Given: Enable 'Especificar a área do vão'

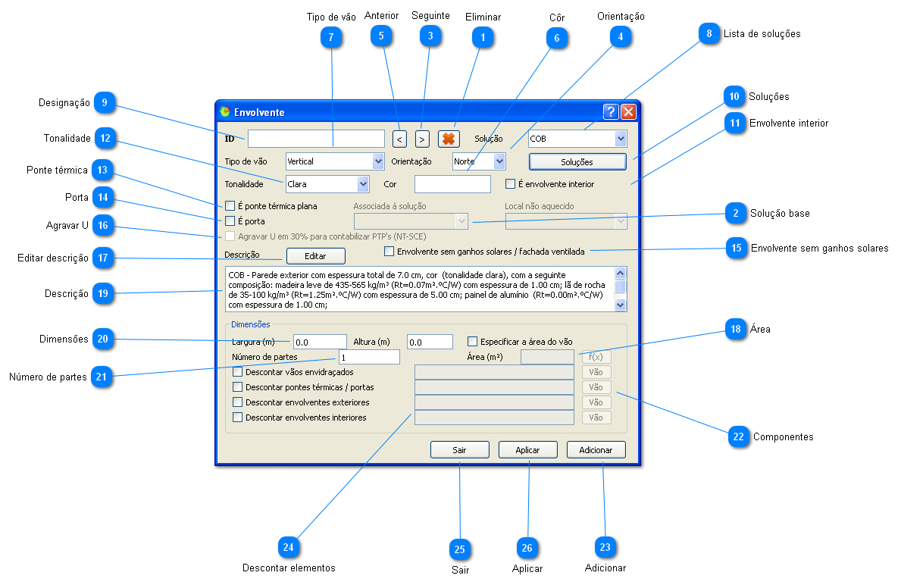Looking at the screenshot, I should [473, 342].
